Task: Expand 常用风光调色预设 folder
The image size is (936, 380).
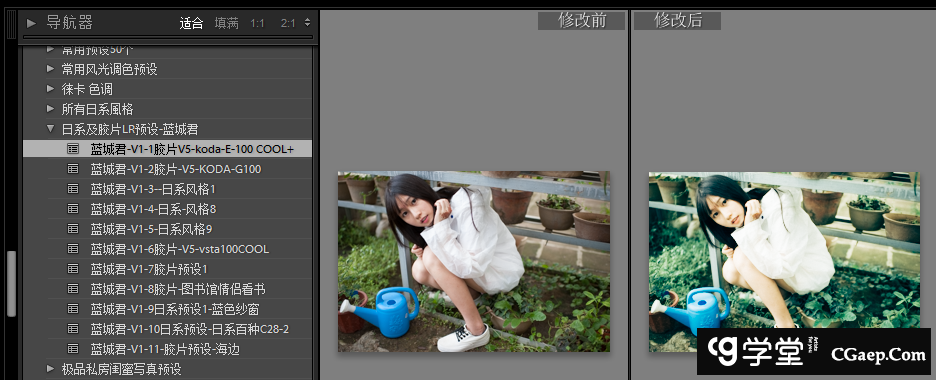Action: click(51, 69)
